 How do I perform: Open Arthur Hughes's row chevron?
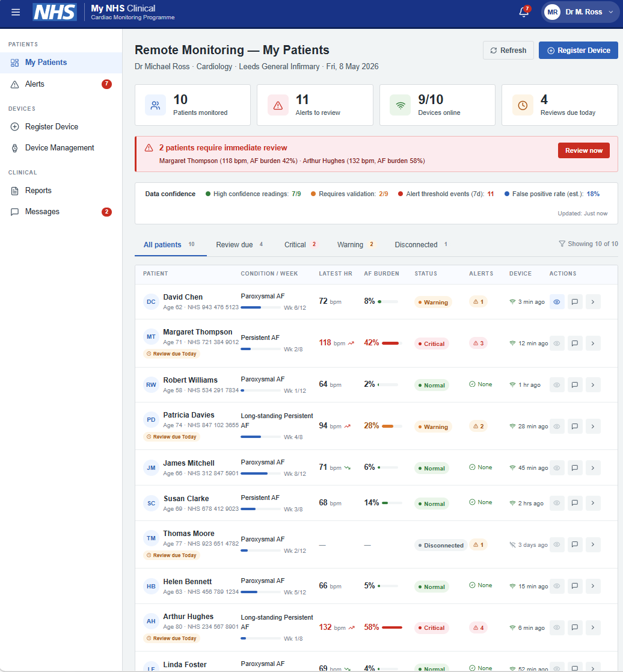point(593,627)
